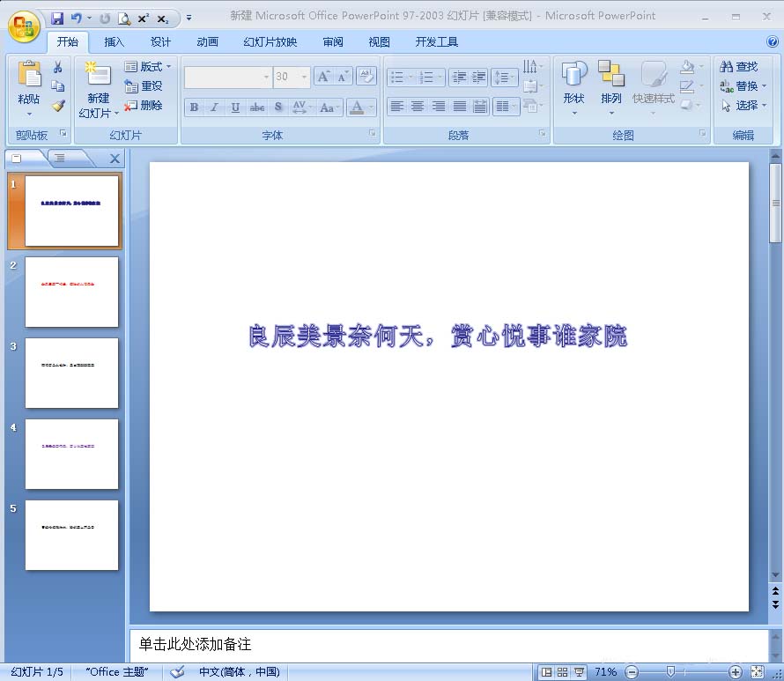Click the zoom slider handle

(x=670, y=672)
